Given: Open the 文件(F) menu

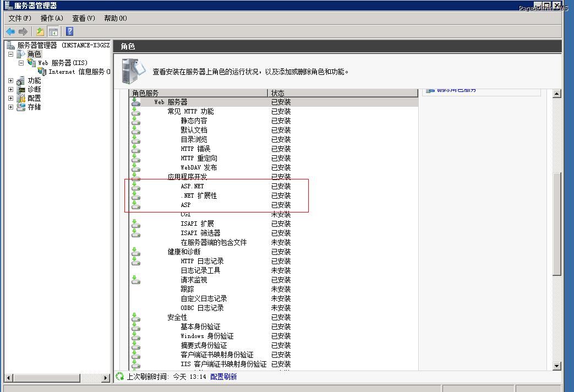Looking at the screenshot, I should click(20, 18).
